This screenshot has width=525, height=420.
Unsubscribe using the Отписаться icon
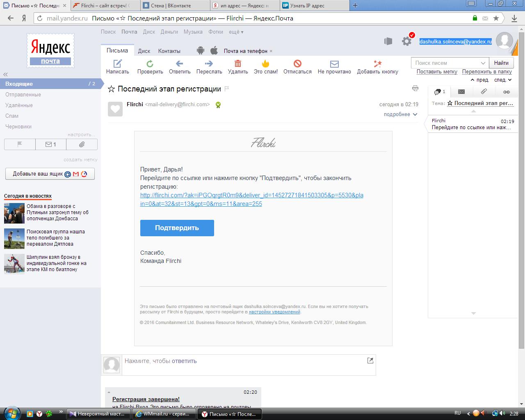point(297,64)
